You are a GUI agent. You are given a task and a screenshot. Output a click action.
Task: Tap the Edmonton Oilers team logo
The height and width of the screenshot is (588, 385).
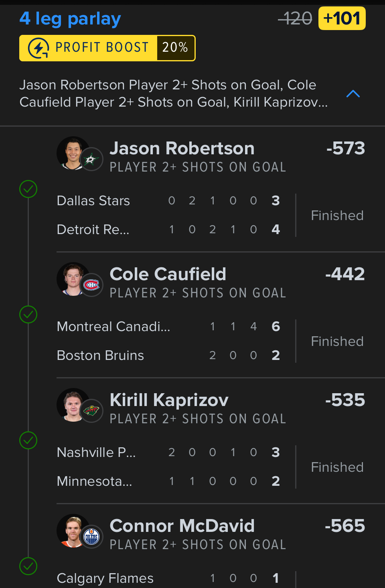pos(91,537)
